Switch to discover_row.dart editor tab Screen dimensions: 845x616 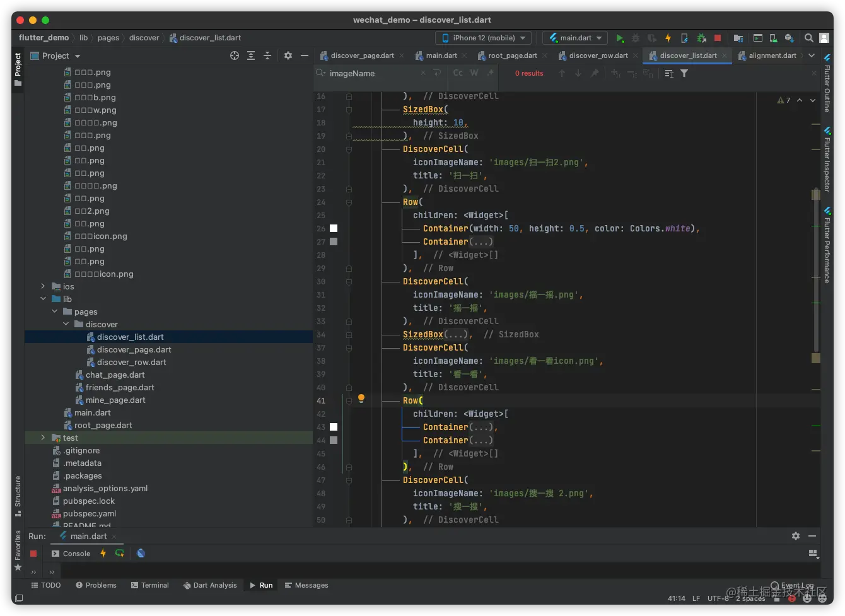pyautogui.click(x=598, y=55)
